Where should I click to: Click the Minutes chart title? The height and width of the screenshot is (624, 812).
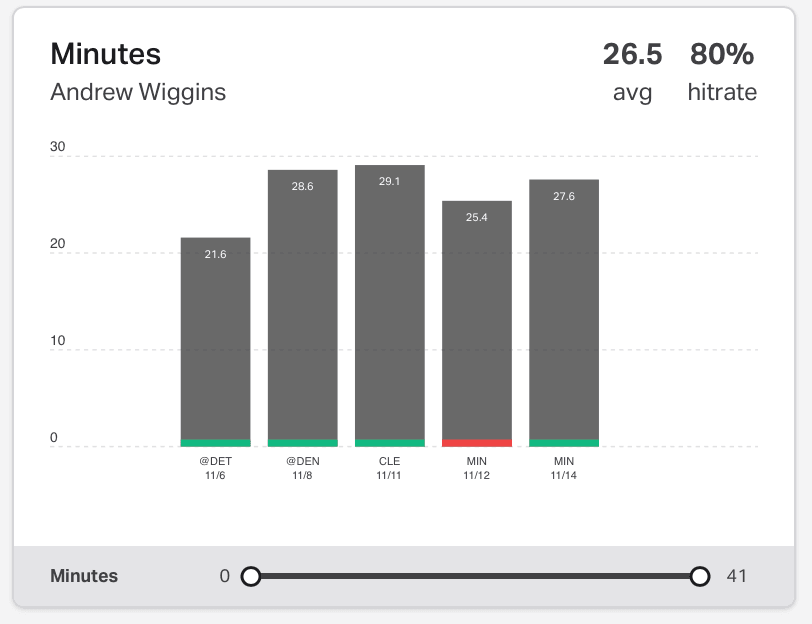[106, 54]
